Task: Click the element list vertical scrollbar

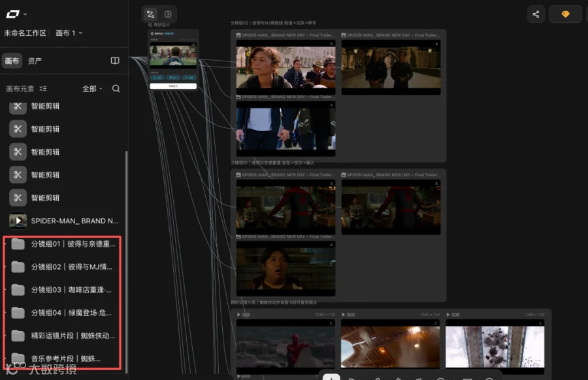Action: (126, 261)
